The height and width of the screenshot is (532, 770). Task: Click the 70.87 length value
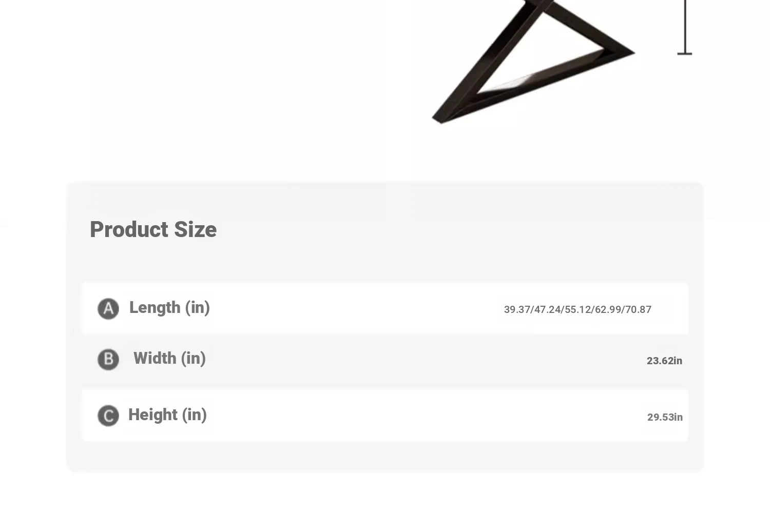tap(639, 309)
